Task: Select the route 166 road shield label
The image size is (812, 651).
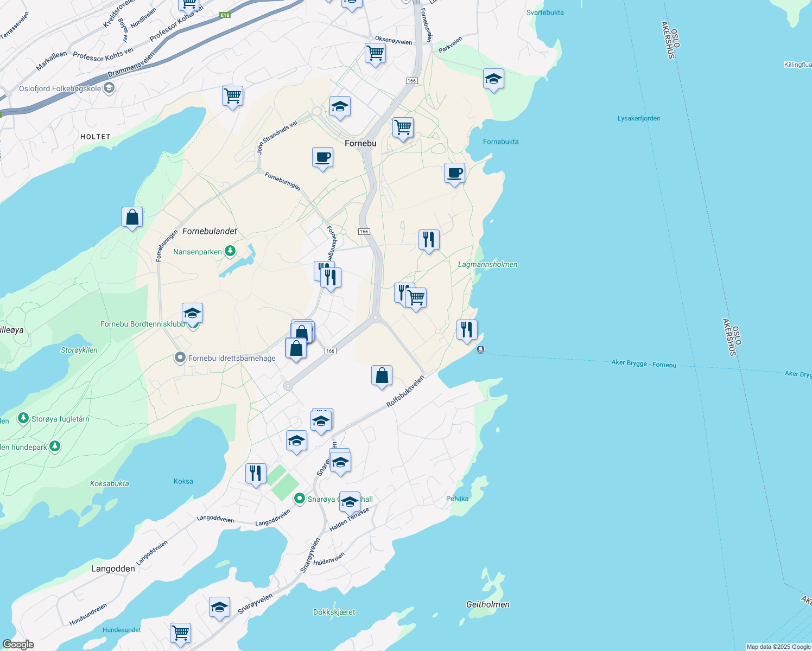Action: click(x=364, y=231)
